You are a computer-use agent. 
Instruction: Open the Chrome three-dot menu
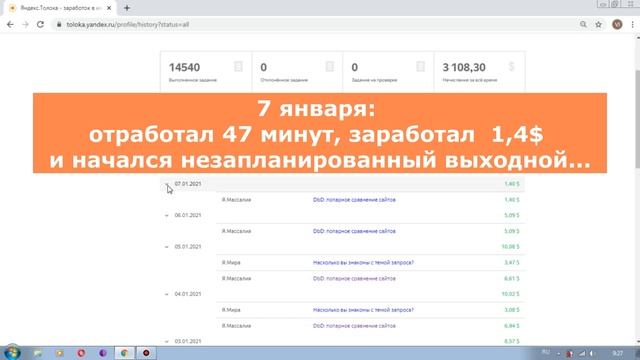pyautogui.click(x=632, y=24)
